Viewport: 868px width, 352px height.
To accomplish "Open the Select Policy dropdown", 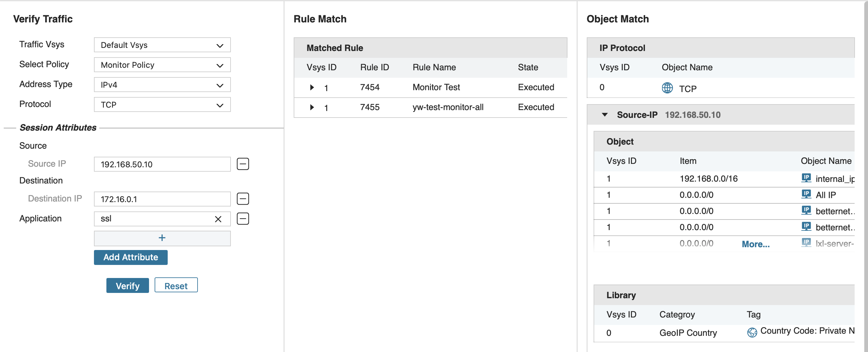I will click(162, 65).
